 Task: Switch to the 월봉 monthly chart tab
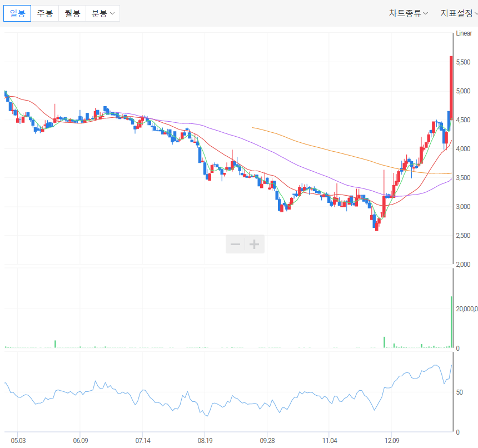[72, 13]
